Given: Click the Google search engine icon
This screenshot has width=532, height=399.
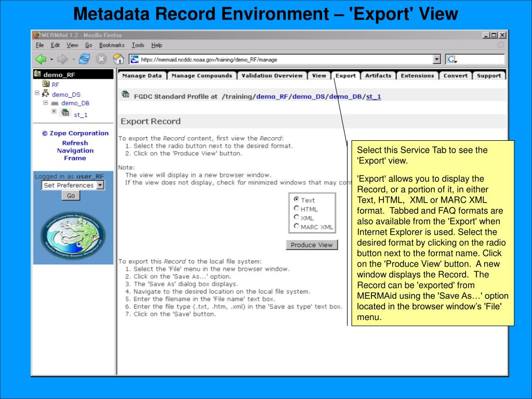Looking at the screenshot, I should [x=451, y=59].
